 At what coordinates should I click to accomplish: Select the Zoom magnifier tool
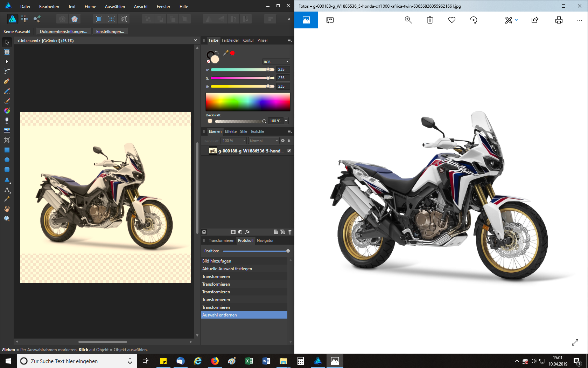point(7,219)
